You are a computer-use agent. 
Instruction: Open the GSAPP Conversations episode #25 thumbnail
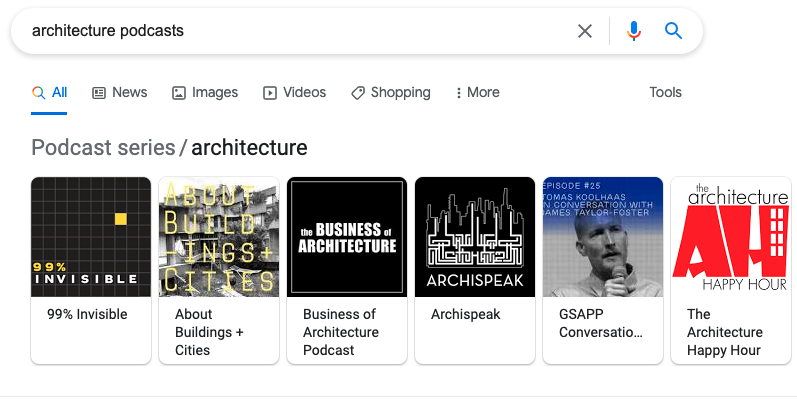tap(603, 237)
